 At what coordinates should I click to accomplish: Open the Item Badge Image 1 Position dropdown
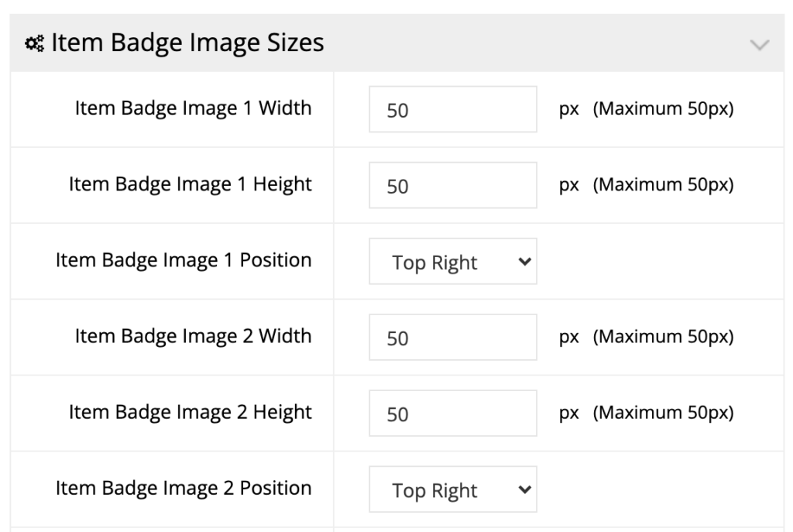(452, 262)
